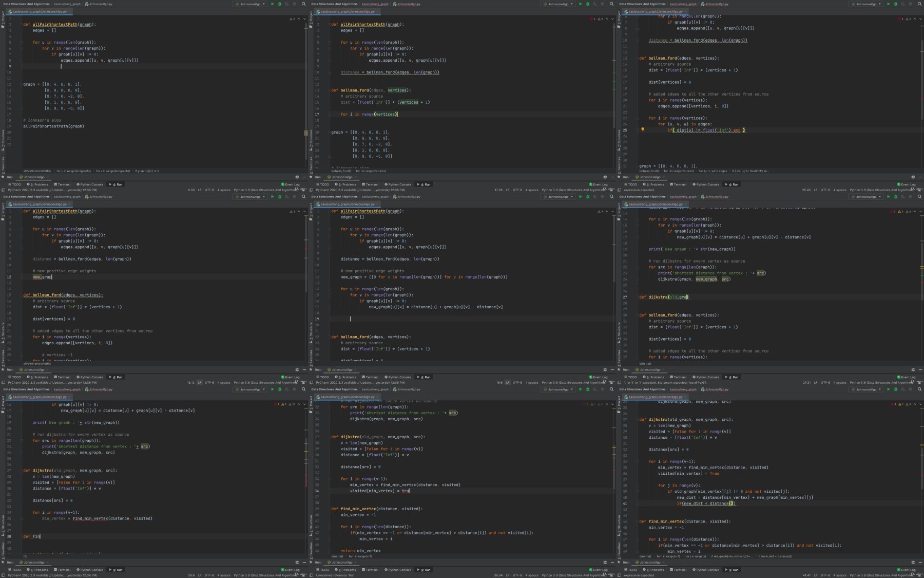The height and width of the screenshot is (578, 924).
Task: Hide Run panel in window with cursor at 19:9
Action: [x=612, y=369]
